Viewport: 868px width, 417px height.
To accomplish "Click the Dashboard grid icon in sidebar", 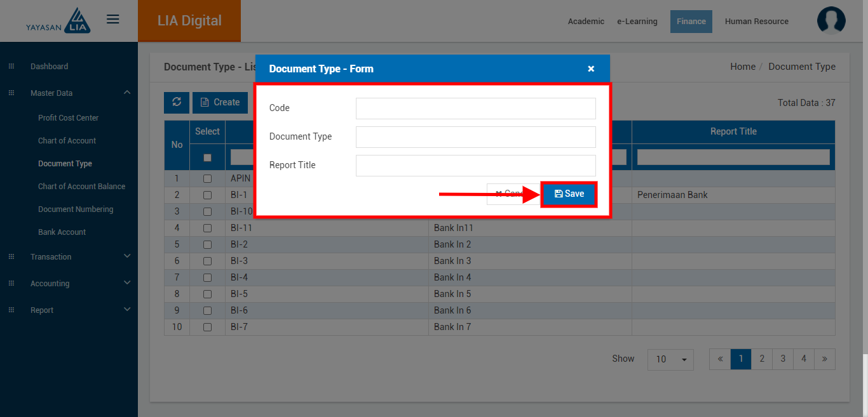I will tap(11, 67).
